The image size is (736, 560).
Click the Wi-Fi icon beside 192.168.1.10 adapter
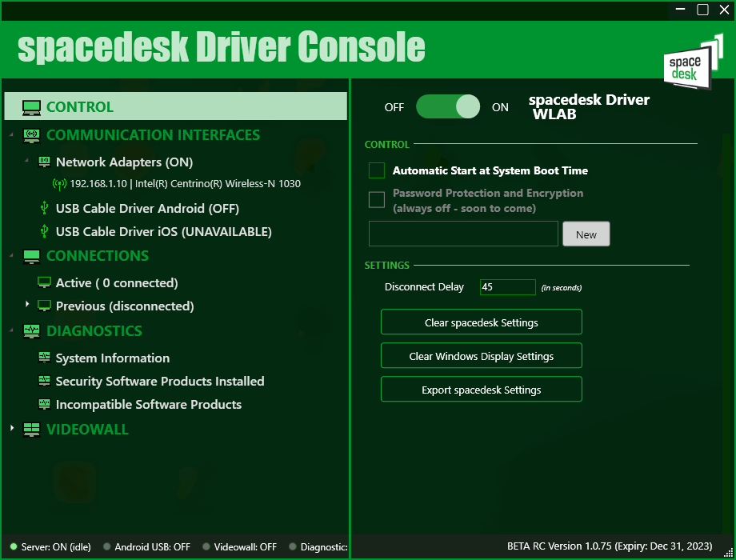[59, 184]
